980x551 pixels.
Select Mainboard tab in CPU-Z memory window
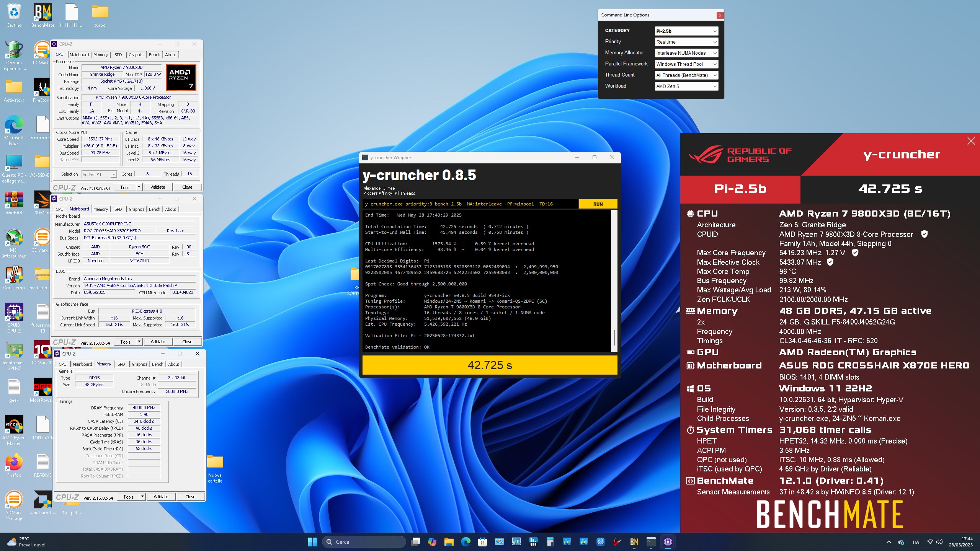click(x=82, y=364)
